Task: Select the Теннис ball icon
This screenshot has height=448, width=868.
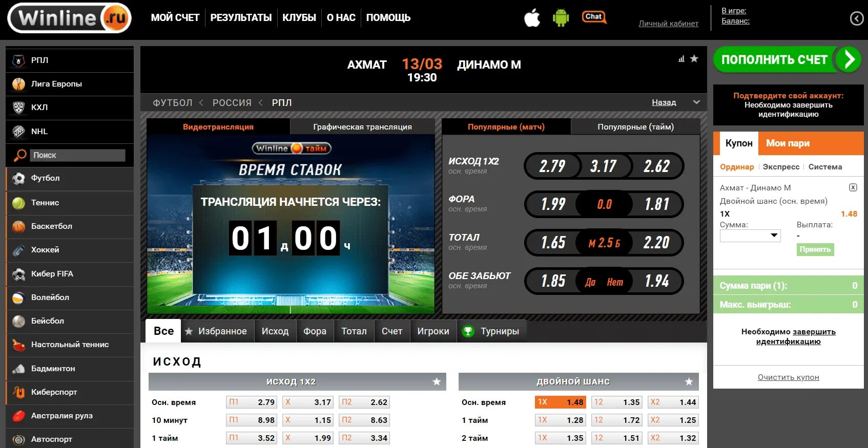Action: [x=19, y=203]
